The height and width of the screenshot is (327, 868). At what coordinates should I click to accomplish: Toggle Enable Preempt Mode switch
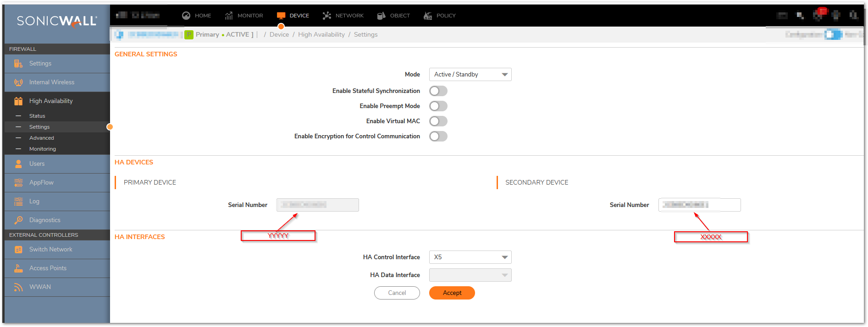click(438, 106)
